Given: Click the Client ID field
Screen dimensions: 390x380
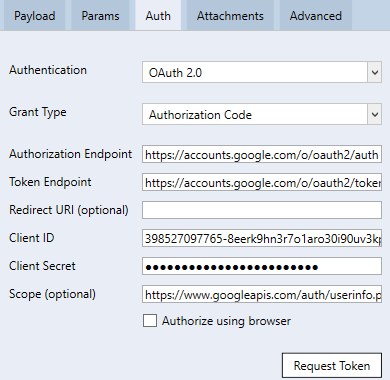Looking at the screenshot, I should [x=262, y=238].
